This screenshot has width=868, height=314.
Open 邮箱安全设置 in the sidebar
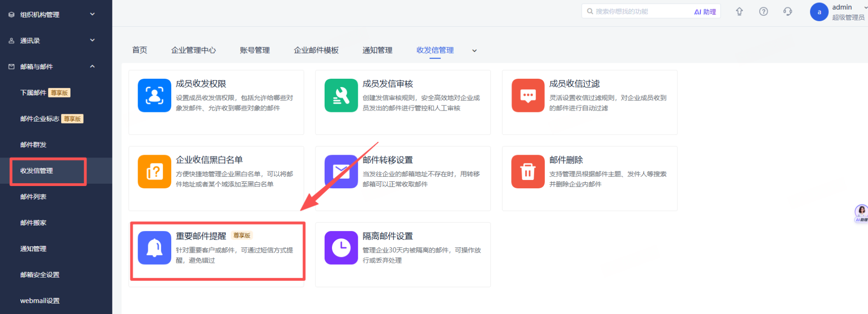click(x=40, y=275)
